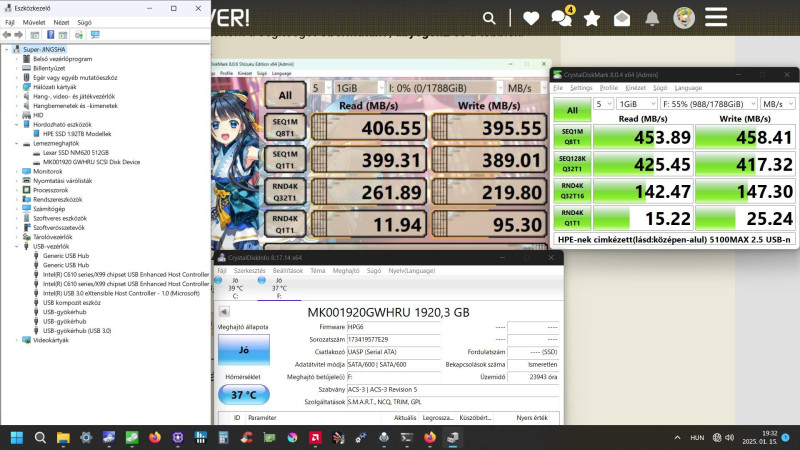Click the taskbar Search magnifier
This screenshot has height=450, width=800.
tap(40, 438)
